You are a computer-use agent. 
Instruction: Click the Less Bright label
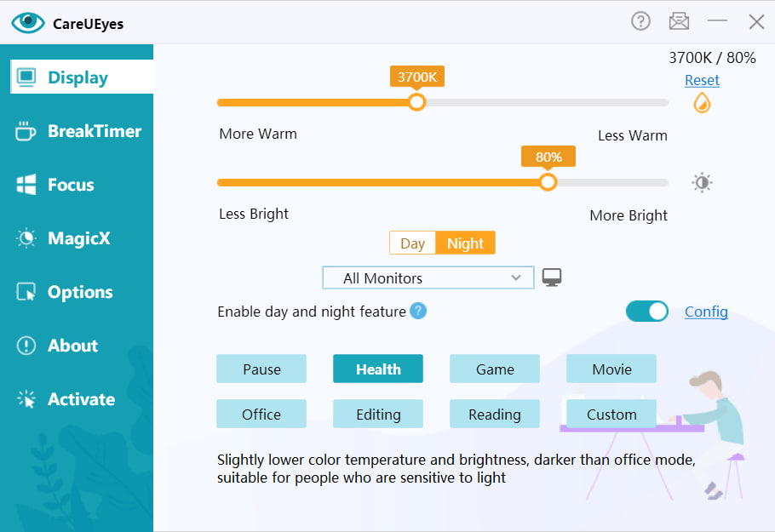[254, 214]
